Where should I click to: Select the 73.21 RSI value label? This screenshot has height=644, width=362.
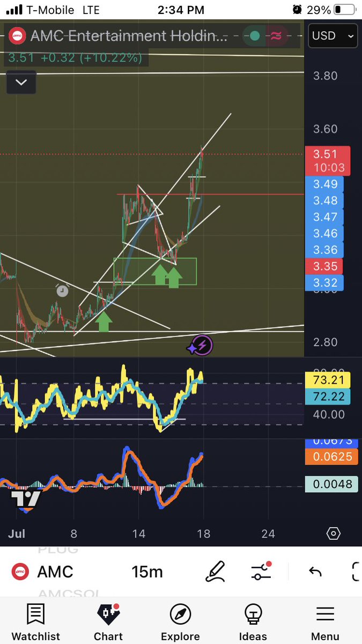pos(327,380)
